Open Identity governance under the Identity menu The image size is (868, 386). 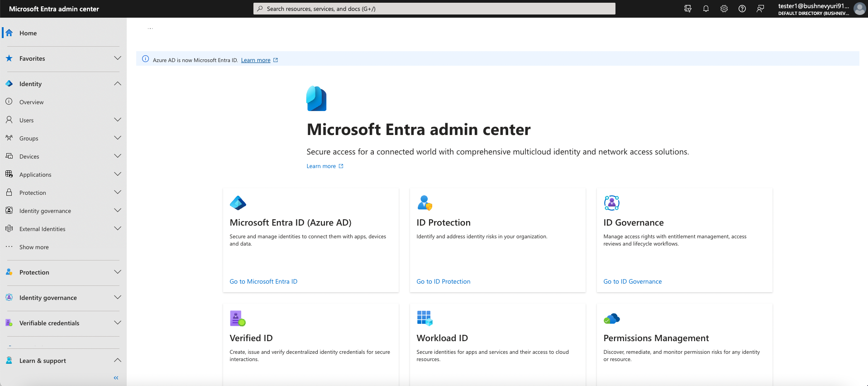coord(45,211)
